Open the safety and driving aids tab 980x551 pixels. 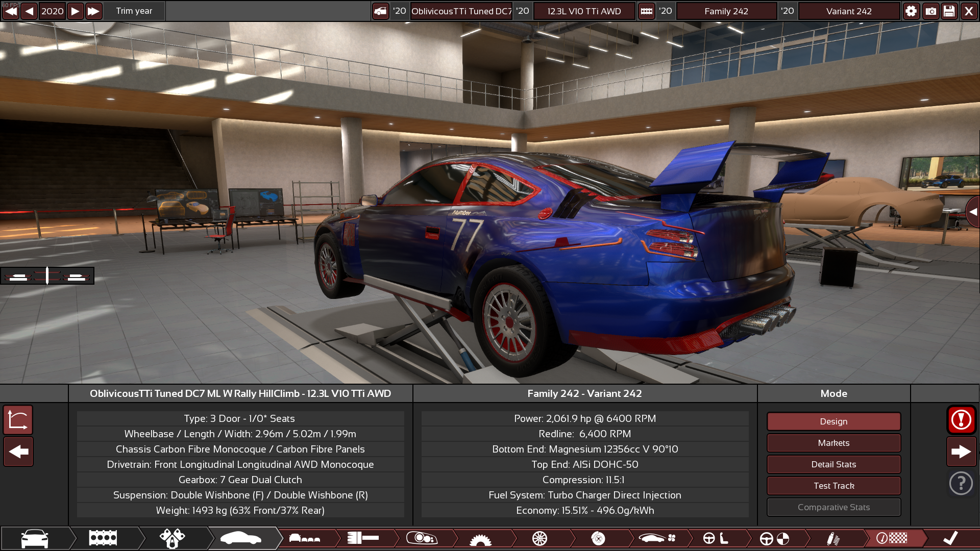(x=774, y=538)
